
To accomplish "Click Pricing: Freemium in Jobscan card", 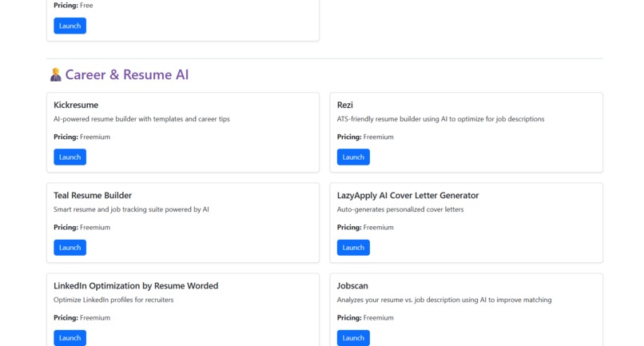I will pyautogui.click(x=365, y=318).
